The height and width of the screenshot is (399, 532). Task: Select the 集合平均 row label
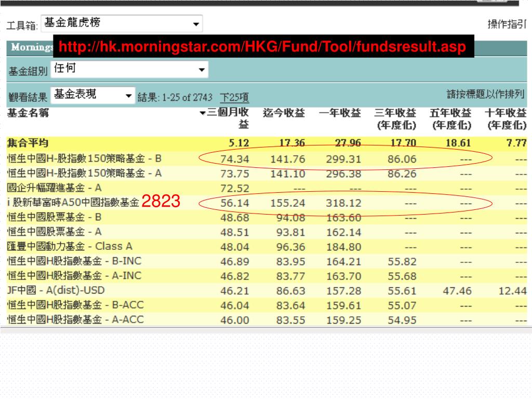[x=28, y=143]
